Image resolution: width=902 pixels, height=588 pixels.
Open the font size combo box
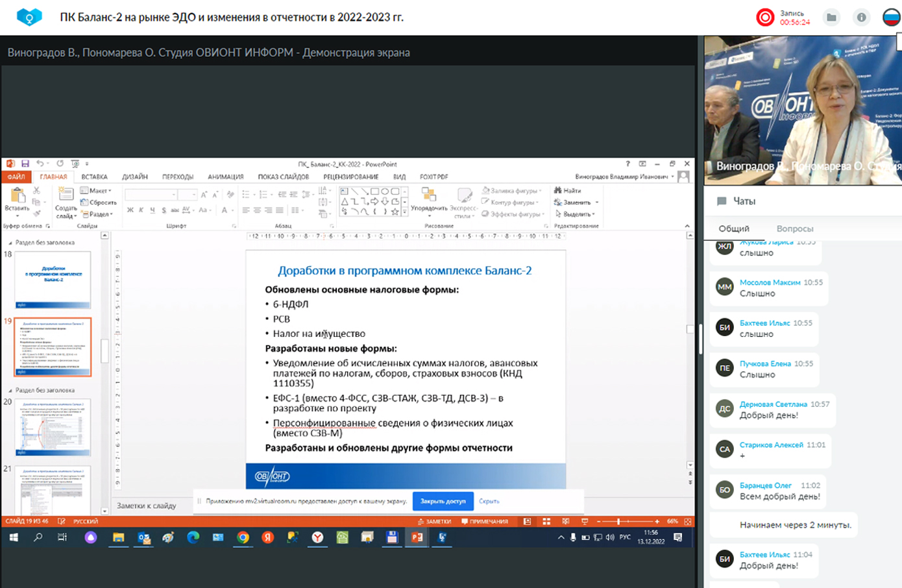click(188, 195)
